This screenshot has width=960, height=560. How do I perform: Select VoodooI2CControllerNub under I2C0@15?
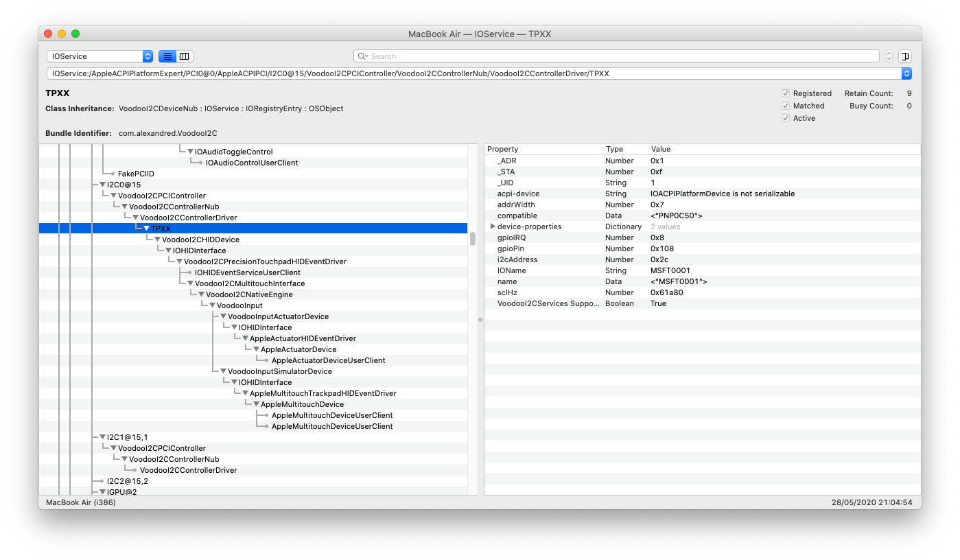tap(174, 207)
